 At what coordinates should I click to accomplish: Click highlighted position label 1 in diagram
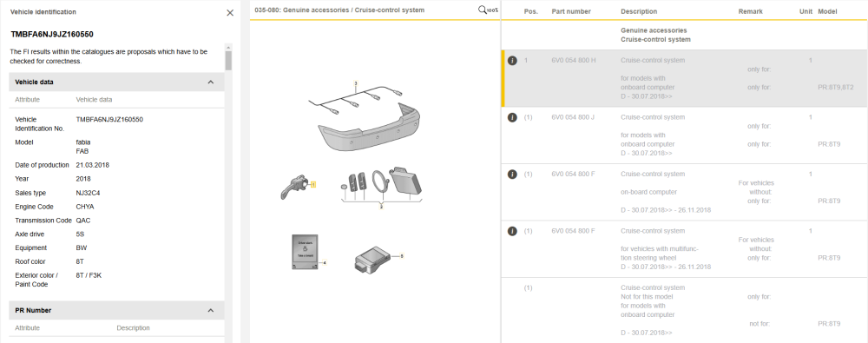pyautogui.click(x=313, y=184)
